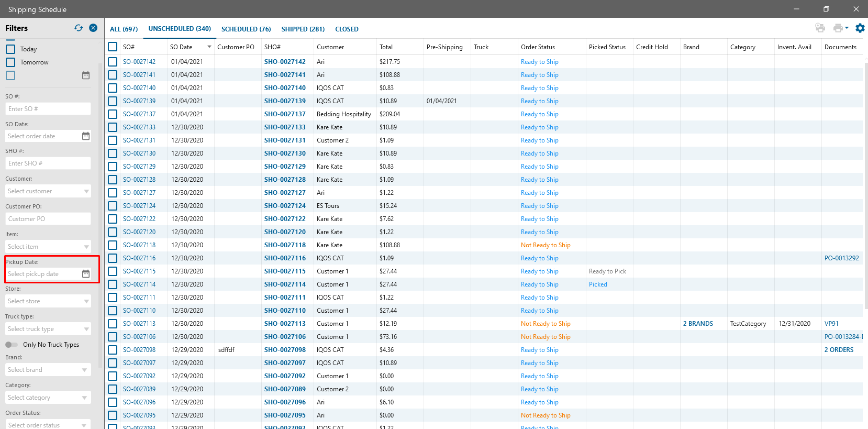The image size is (868, 429).
Task: Click the filter panel vertical scrollbar
Action: click(101, 215)
